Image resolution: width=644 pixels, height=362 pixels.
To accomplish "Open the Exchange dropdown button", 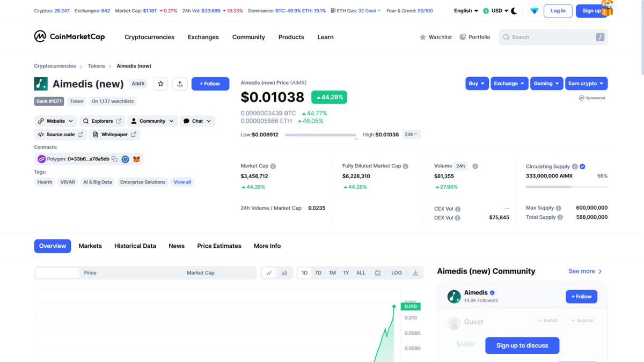I will coord(509,84).
